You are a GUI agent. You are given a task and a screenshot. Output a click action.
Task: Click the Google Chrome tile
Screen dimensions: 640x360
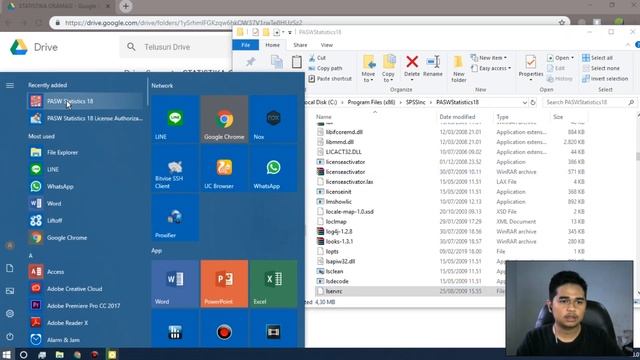(224, 119)
